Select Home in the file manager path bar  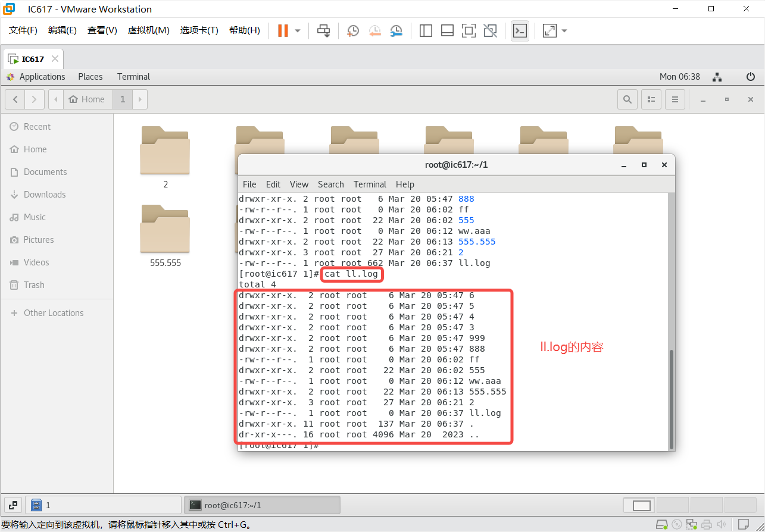87,99
